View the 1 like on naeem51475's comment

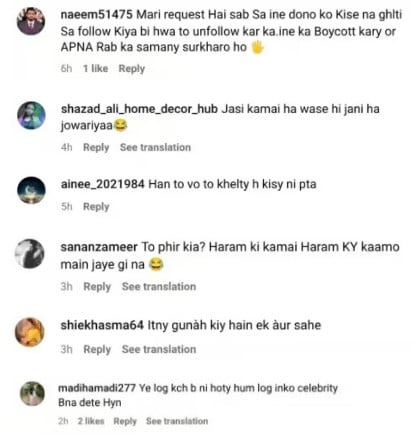click(x=96, y=68)
